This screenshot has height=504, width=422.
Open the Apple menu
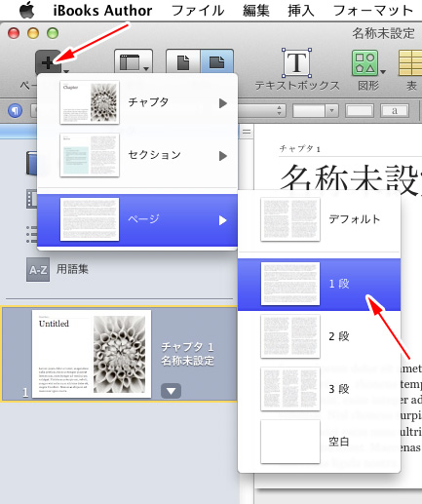pos(26,10)
